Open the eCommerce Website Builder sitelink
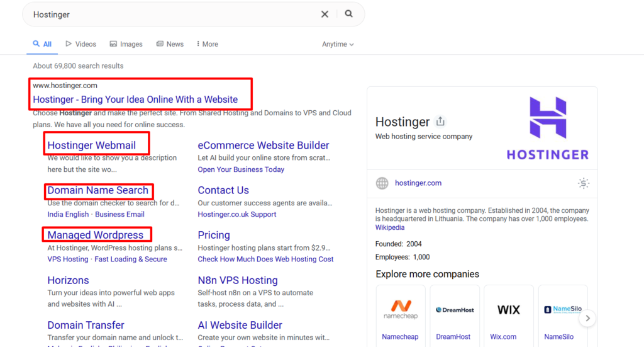 point(264,145)
